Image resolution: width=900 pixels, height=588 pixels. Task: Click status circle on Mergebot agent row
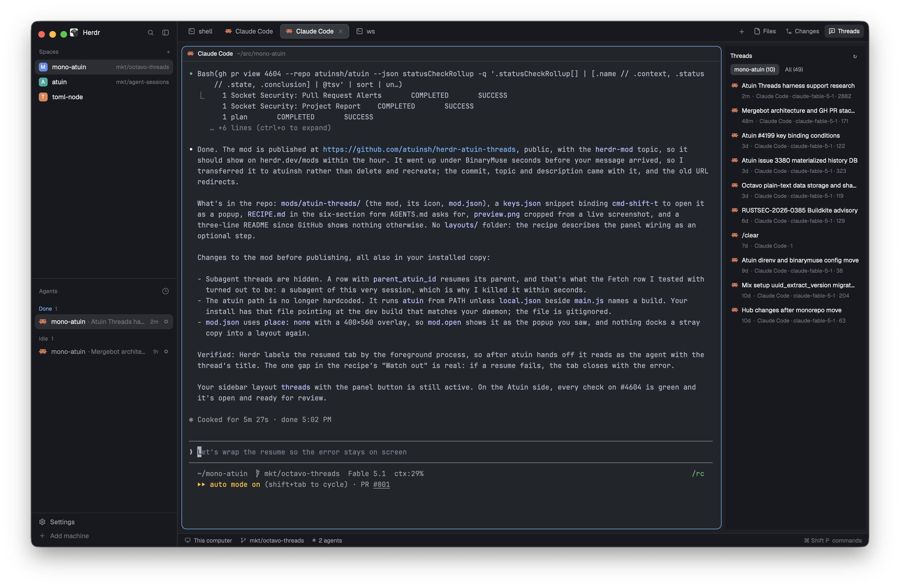coord(166,352)
